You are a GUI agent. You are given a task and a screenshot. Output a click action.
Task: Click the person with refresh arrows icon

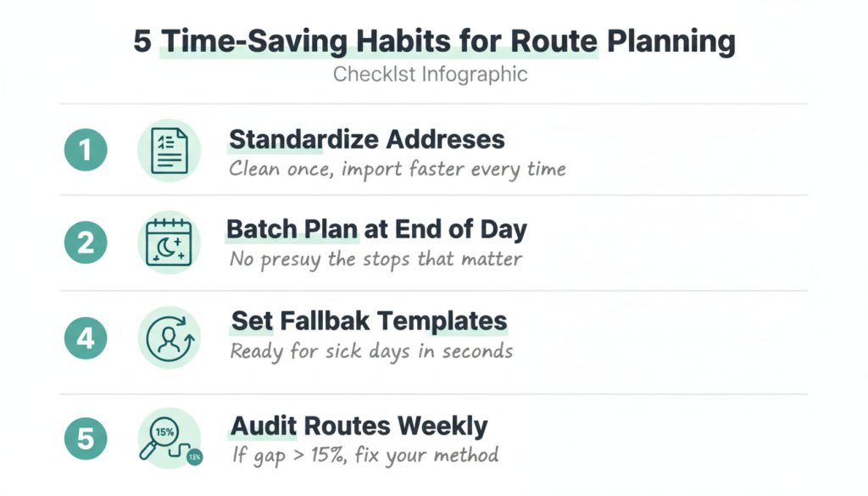[169, 337]
